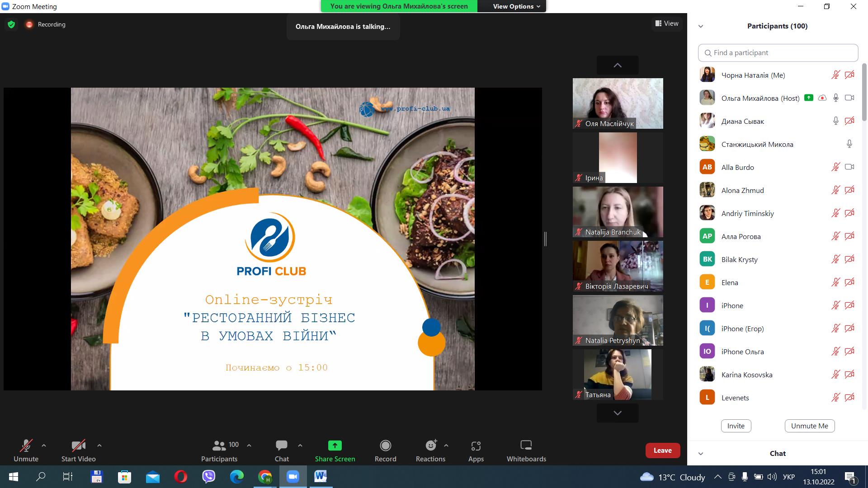Collapse the Participants panel chevron
Viewport: 868px width, 488px height.
click(701, 26)
